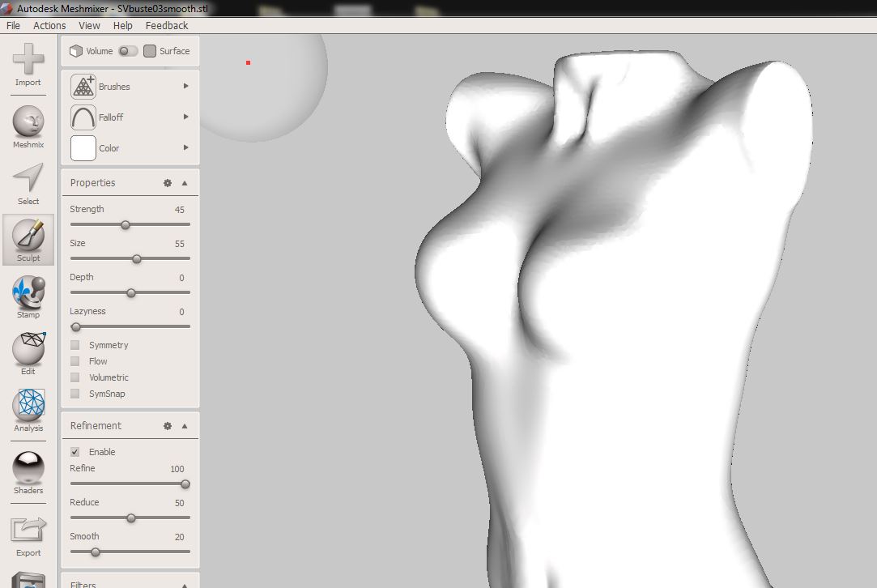Click the Depth slider handle
Image resolution: width=877 pixels, height=588 pixels.
click(131, 293)
